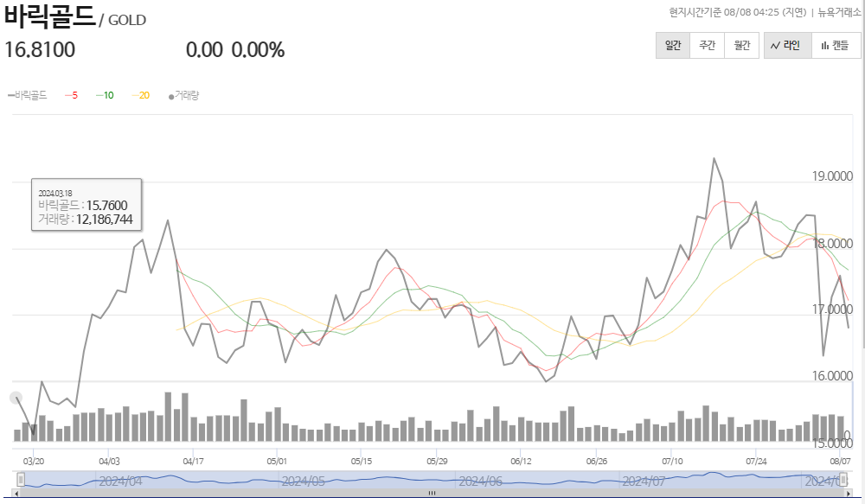Click the left range navigator handle
Image resolution: width=865 pixels, height=504 pixels.
[x=21, y=479]
